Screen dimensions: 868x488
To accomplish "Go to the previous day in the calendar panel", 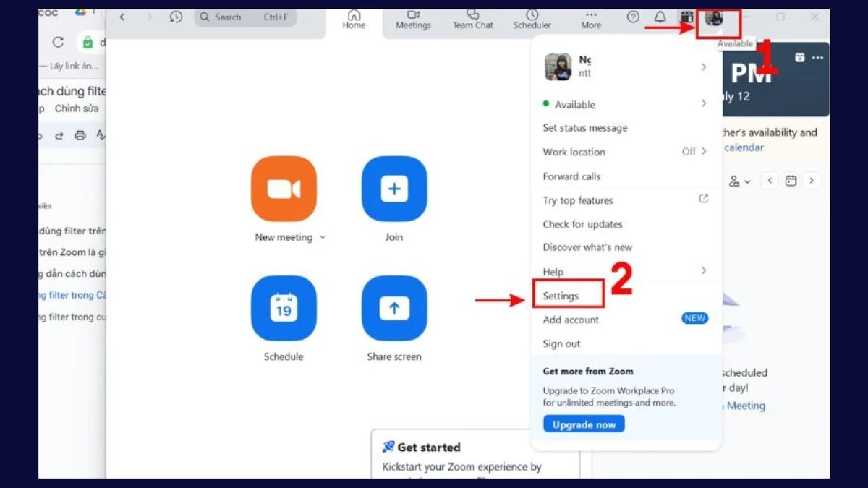I will [x=770, y=181].
